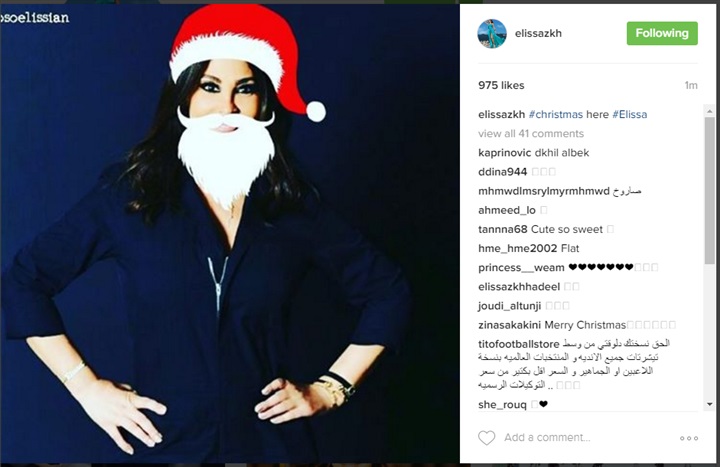Image resolution: width=720 pixels, height=467 pixels.
Task: Expand view all 41 comments
Action: pyautogui.click(x=531, y=134)
